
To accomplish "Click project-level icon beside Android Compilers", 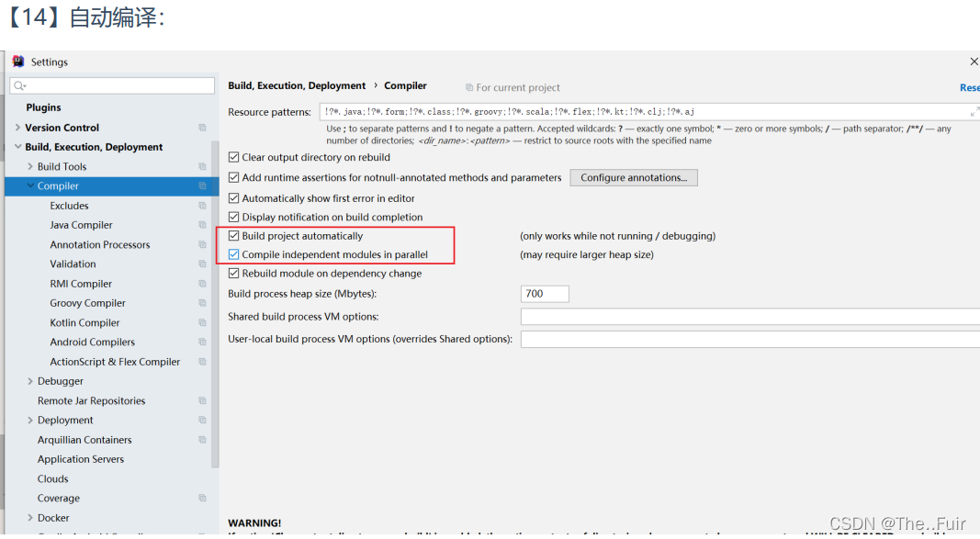I will (202, 342).
